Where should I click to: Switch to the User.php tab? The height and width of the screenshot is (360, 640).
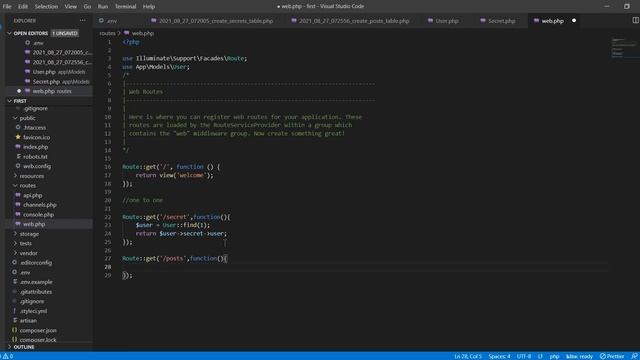click(443, 21)
